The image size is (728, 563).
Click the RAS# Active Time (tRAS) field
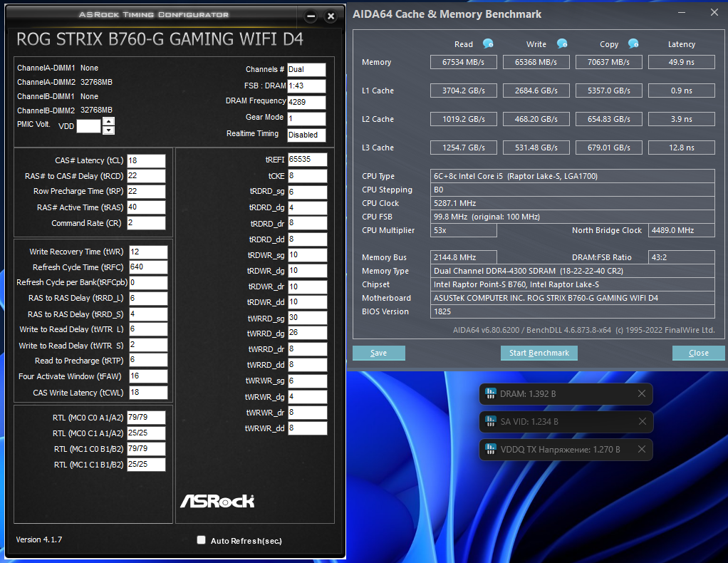coord(146,207)
